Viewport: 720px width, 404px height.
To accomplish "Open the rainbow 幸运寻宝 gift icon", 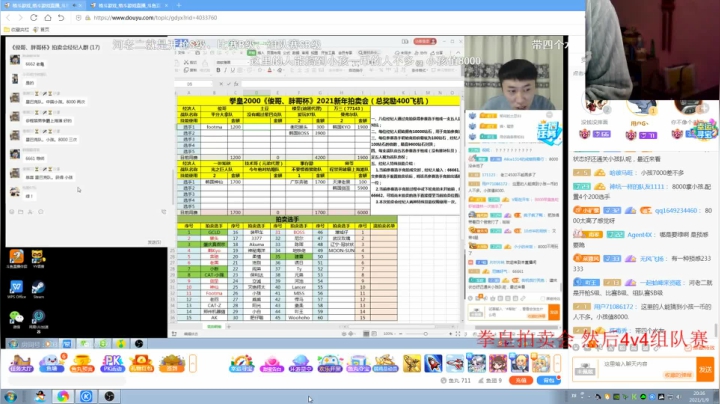I will (x=242, y=363).
